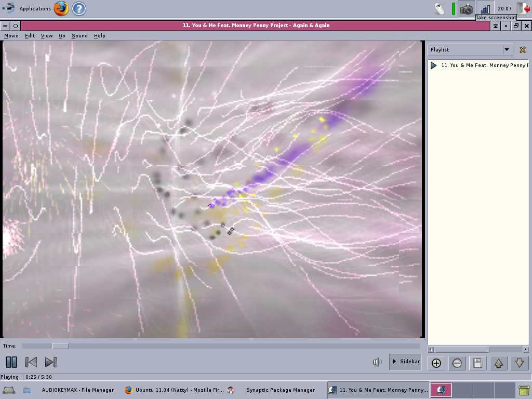The image size is (532, 399).
Task: Click the Time seek slider handle
Action: point(60,345)
